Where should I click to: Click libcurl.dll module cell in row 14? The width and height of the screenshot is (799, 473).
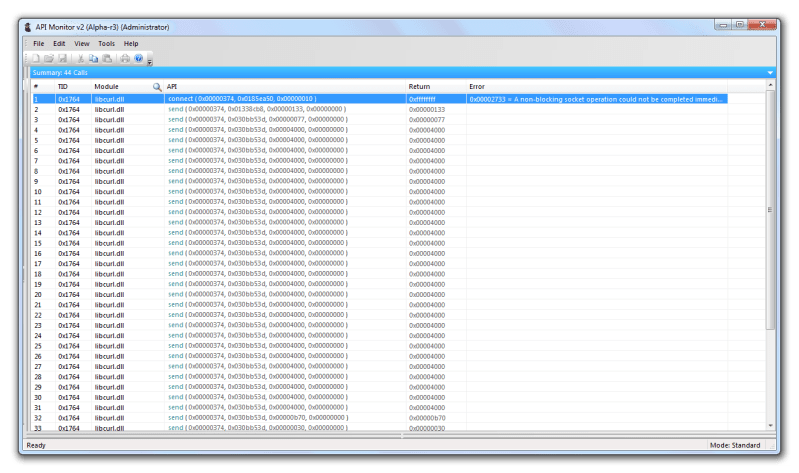pyautogui.click(x=109, y=233)
